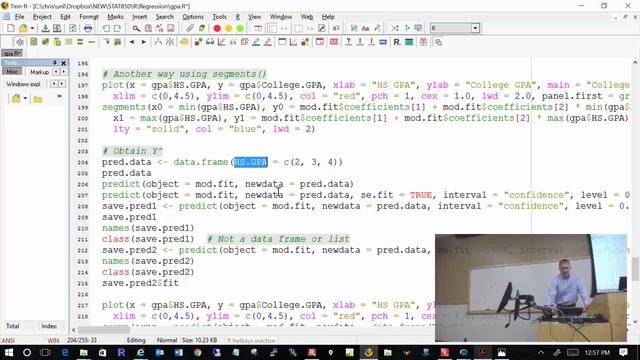This screenshot has width=640, height=360.
Task: Click the Undo icon
Action: coord(106,28)
